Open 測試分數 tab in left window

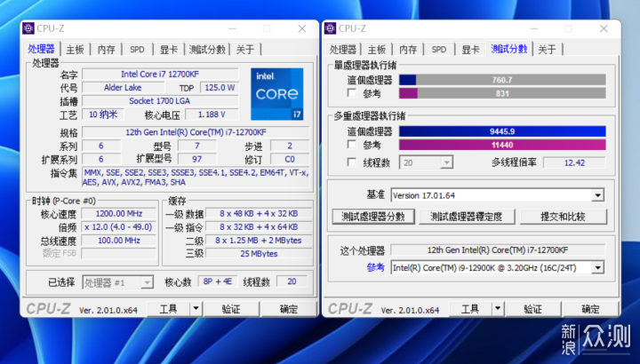tap(207, 50)
